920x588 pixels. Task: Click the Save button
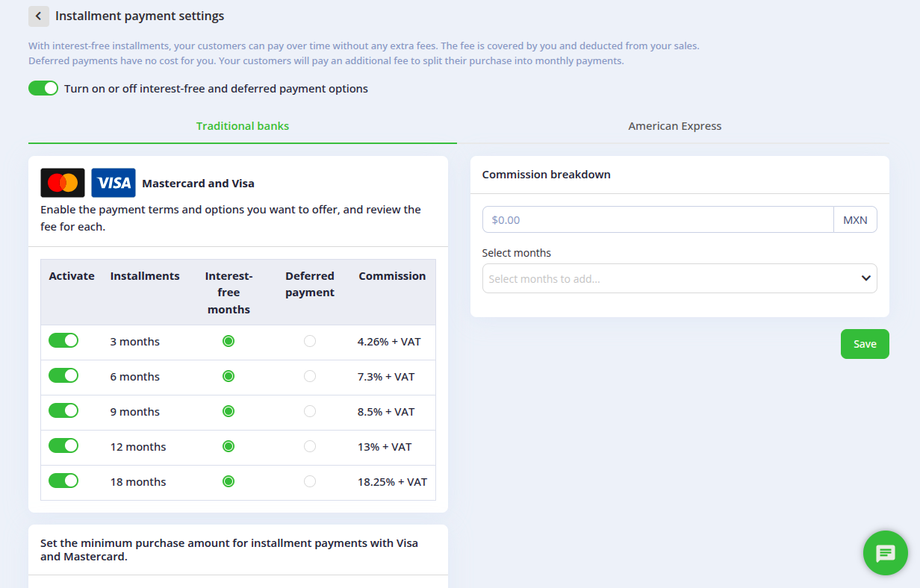[865, 344]
